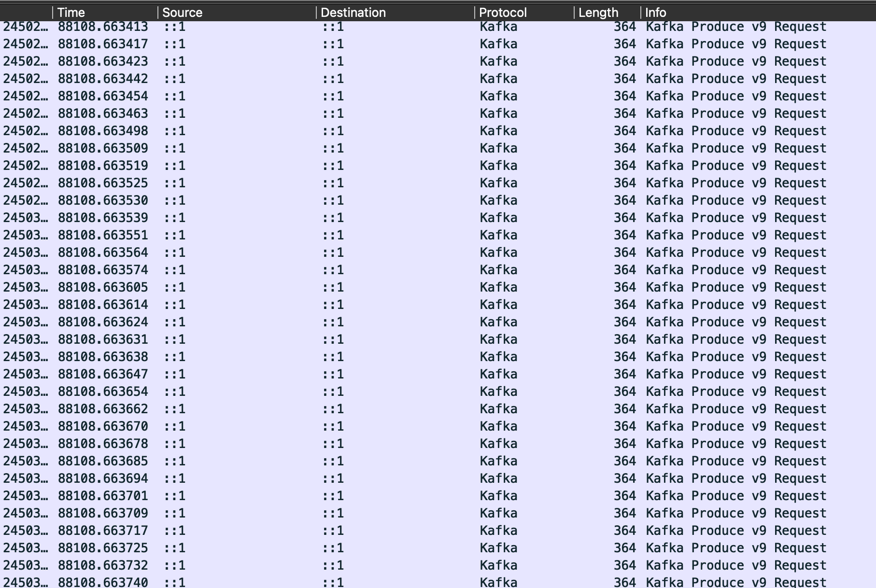Select the time value 88108.663647
876x588 pixels.
103,374
